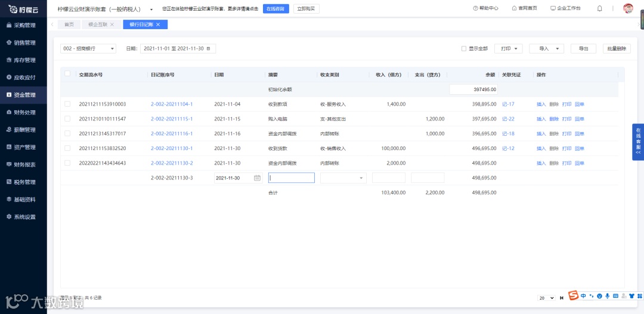Open the 在线客服 side panel tab
644x314 pixels.
tap(638, 142)
